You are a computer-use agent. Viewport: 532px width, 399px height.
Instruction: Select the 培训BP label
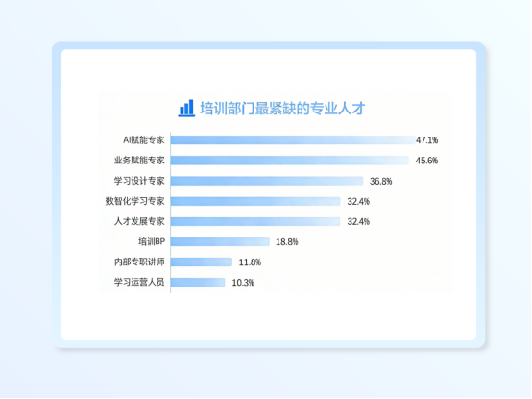click(x=152, y=241)
